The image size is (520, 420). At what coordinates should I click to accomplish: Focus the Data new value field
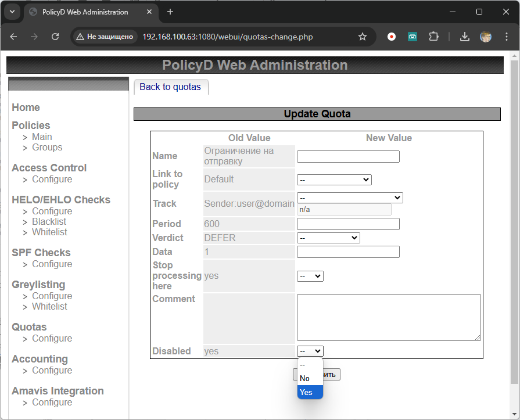point(348,252)
